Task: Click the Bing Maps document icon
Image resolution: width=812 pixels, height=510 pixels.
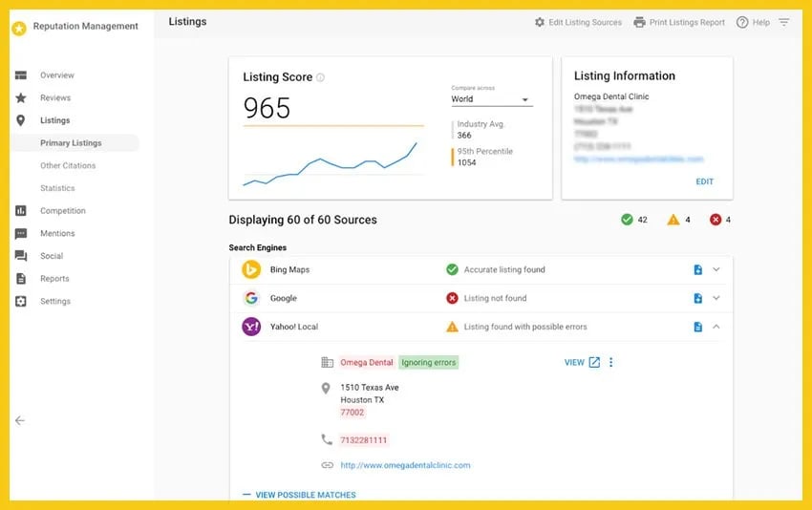Action: coord(697,270)
